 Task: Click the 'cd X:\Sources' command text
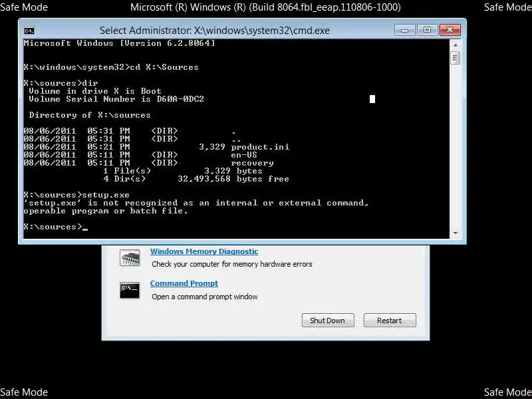point(164,67)
